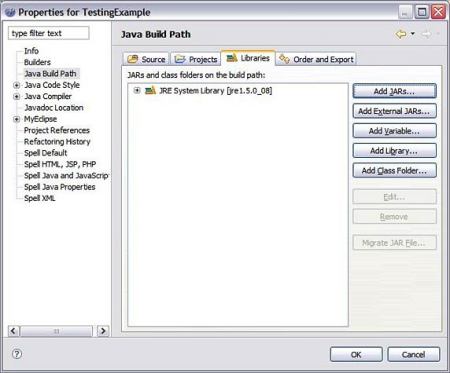This screenshot has height=373, width=450.
Task: Click the Source tab folder icon
Action: [x=133, y=59]
